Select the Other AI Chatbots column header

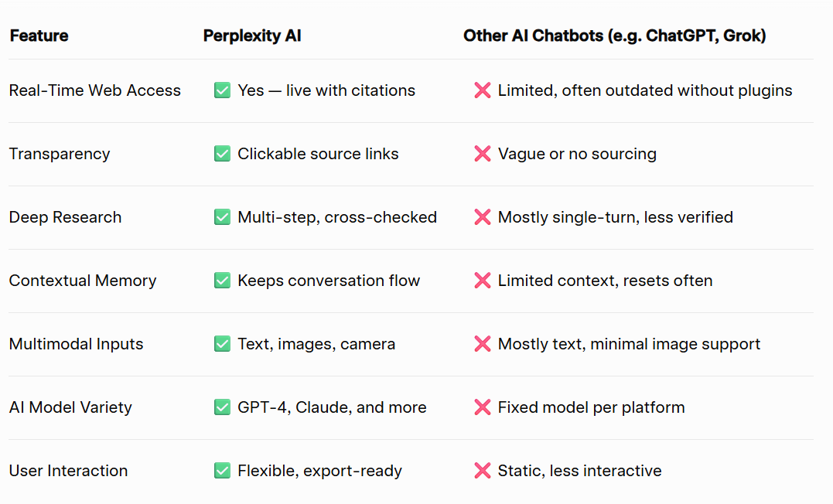tap(615, 36)
